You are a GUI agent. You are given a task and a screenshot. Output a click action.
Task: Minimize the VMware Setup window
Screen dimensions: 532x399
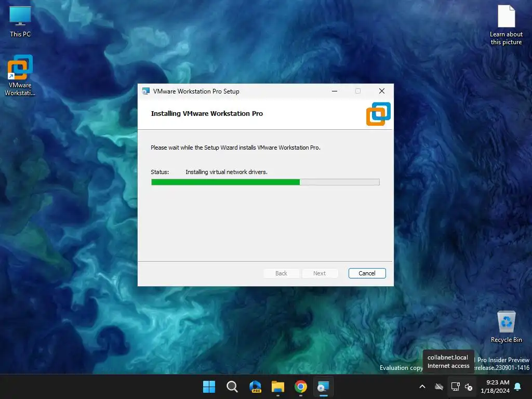click(x=335, y=91)
